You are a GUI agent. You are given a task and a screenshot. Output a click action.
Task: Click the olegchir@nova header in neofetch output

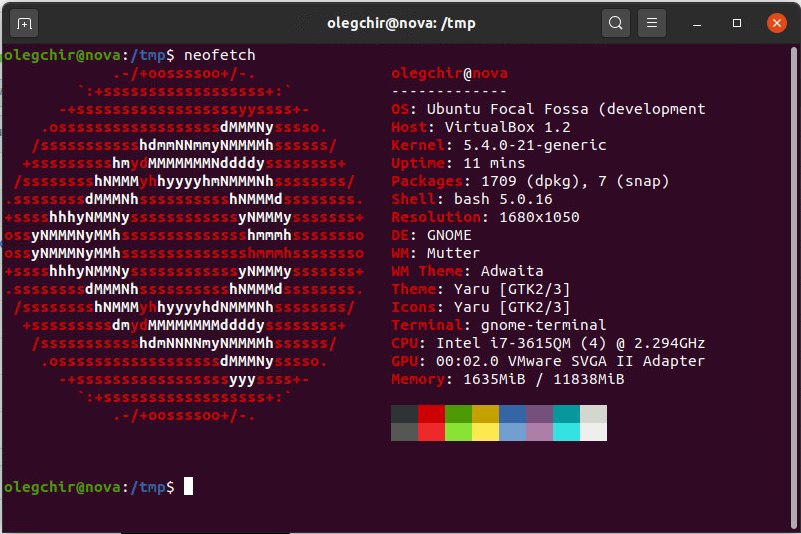(x=450, y=73)
